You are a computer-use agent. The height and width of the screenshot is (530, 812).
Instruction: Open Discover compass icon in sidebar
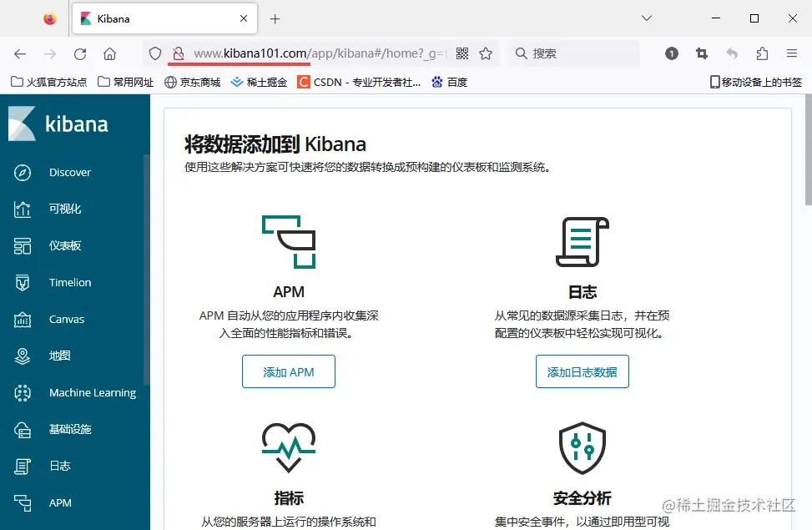[23, 173]
